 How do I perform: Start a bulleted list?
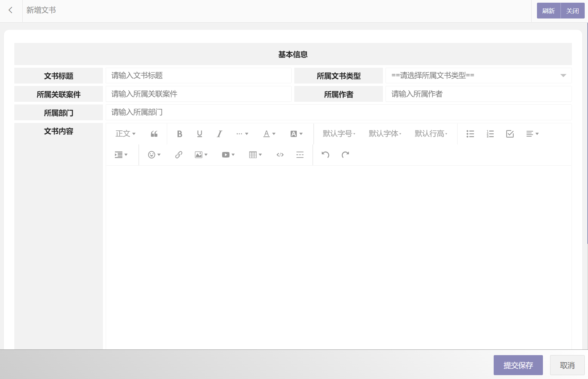(x=470, y=134)
